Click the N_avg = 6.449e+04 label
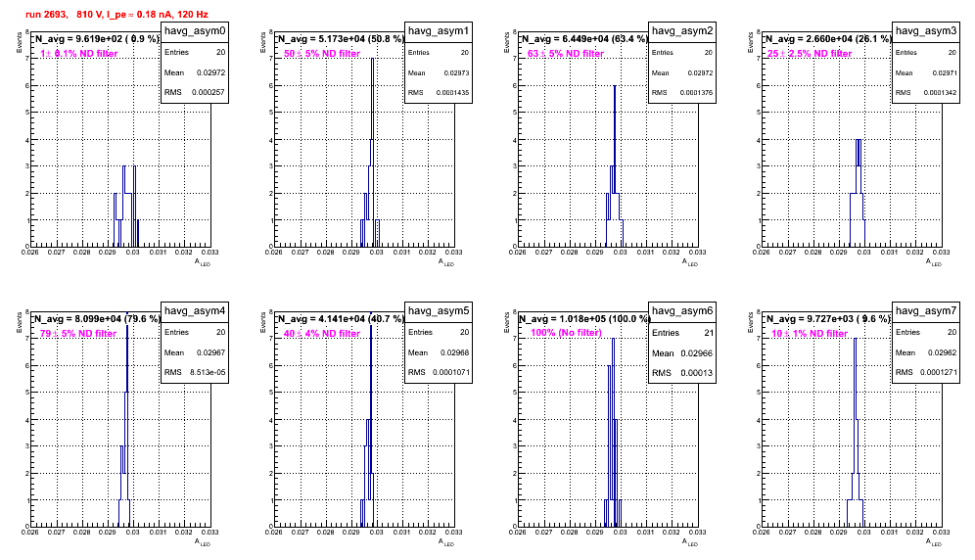 pos(583,38)
